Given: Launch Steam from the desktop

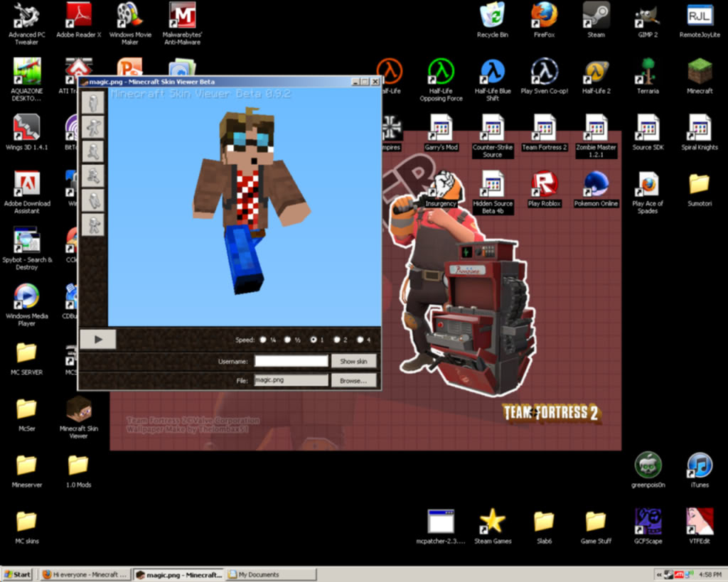Looking at the screenshot, I should click(x=596, y=20).
